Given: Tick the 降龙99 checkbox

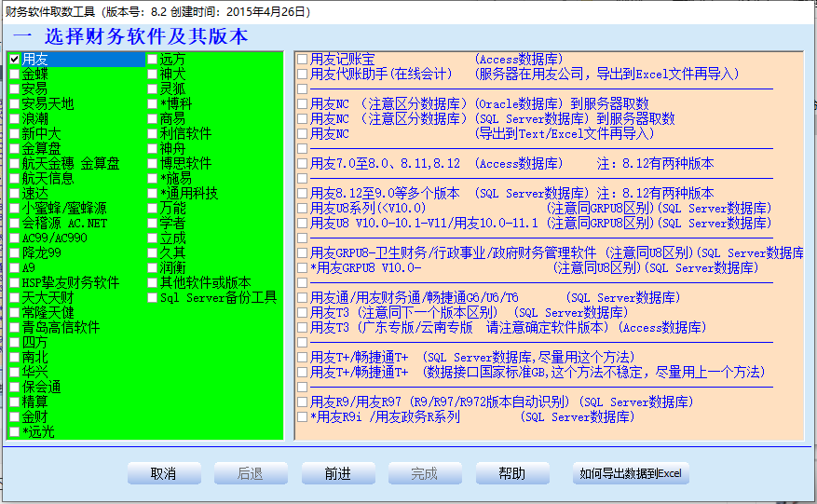Looking at the screenshot, I should [15, 252].
